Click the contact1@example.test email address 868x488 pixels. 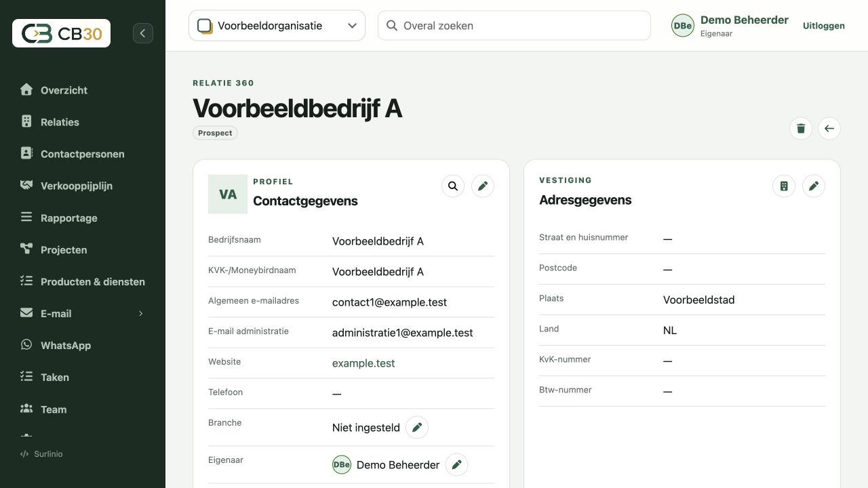pos(389,302)
